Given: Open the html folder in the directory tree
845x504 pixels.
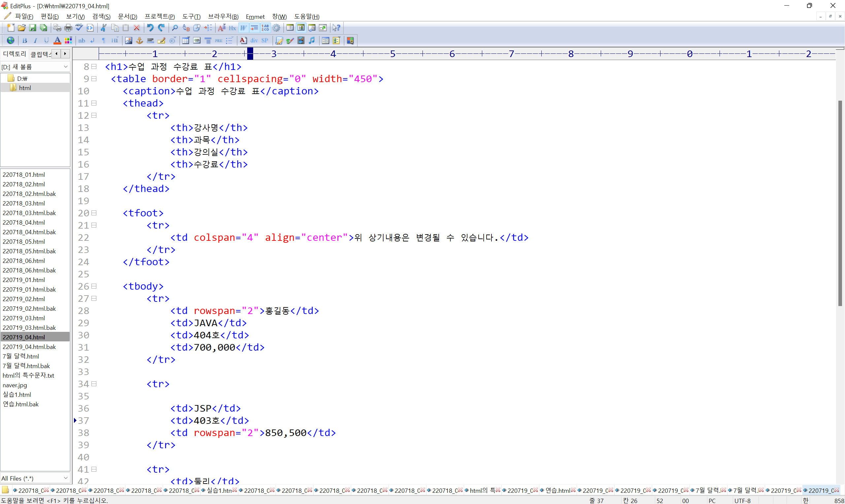Looking at the screenshot, I should (25, 88).
